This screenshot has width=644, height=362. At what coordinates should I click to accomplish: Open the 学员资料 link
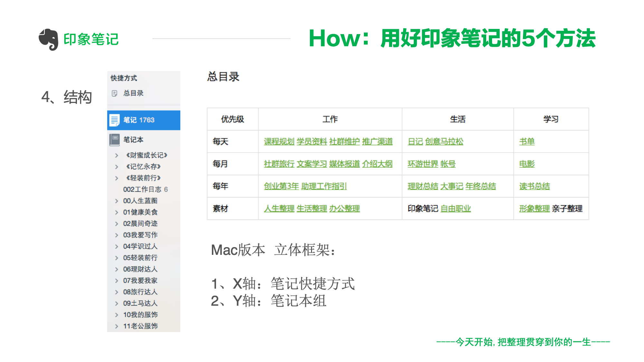312,142
